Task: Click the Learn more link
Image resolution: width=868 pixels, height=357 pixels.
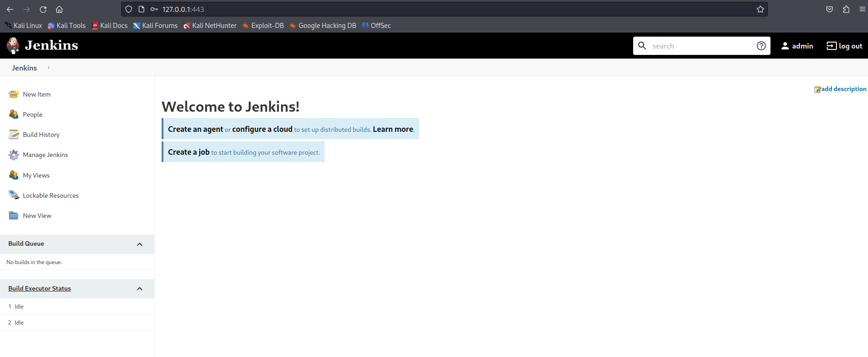Action: [393, 129]
